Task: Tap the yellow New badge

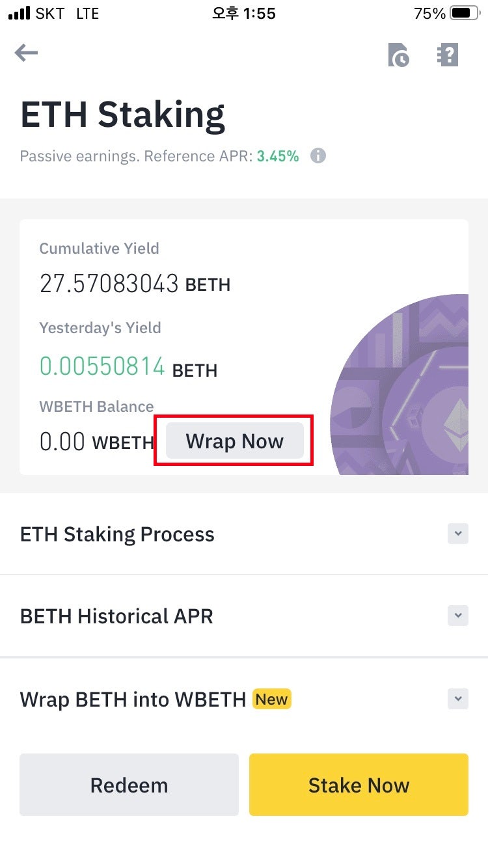Action: tap(271, 699)
